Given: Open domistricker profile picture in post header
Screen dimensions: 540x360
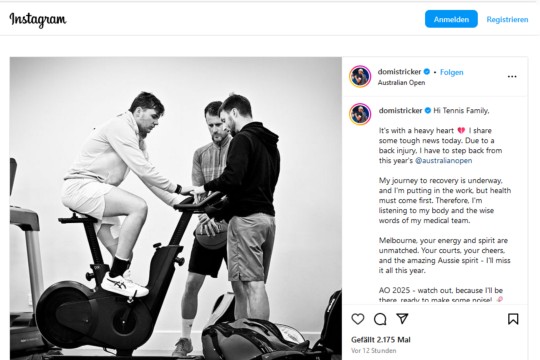Looking at the screenshot, I should tap(360, 76).
